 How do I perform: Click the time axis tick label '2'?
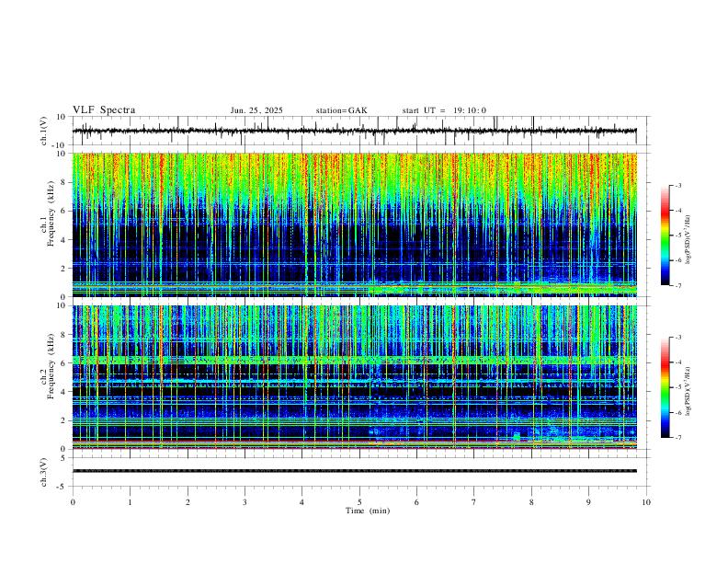point(188,502)
